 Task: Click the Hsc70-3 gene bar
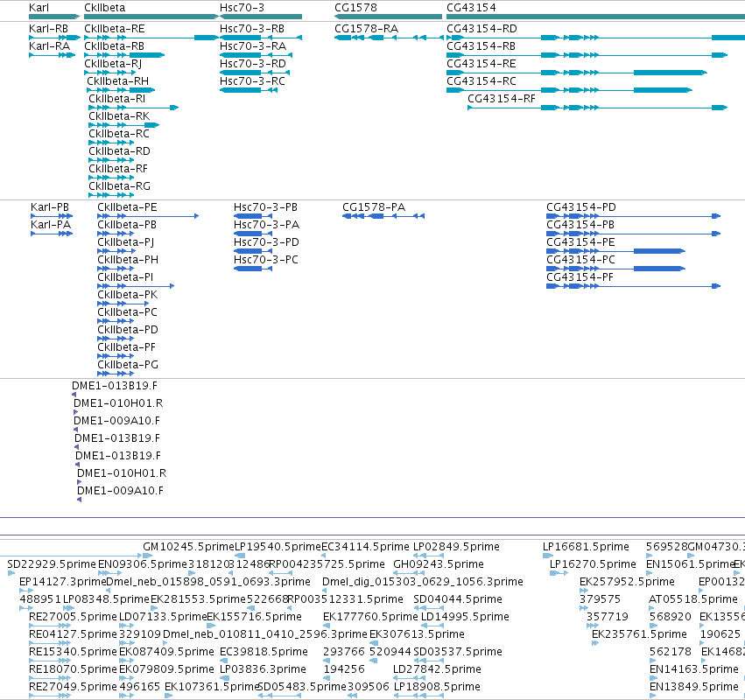click(260, 17)
